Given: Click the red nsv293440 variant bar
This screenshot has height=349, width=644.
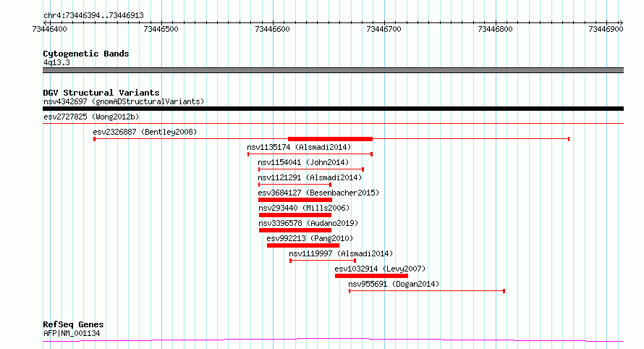Looking at the screenshot, I should (x=295, y=215).
